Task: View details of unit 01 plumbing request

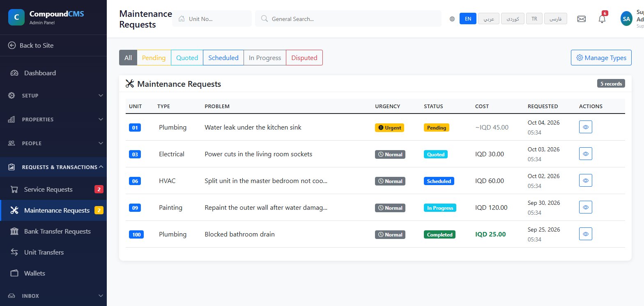Action: (585, 127)
